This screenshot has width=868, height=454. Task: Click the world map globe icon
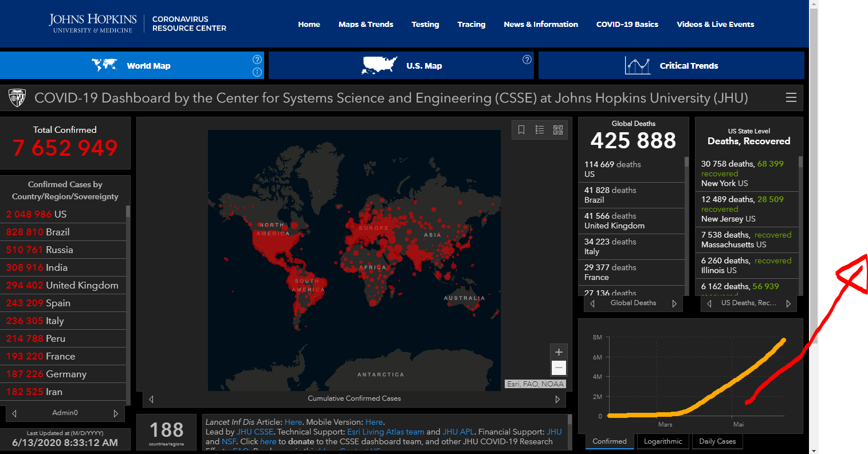105,65
